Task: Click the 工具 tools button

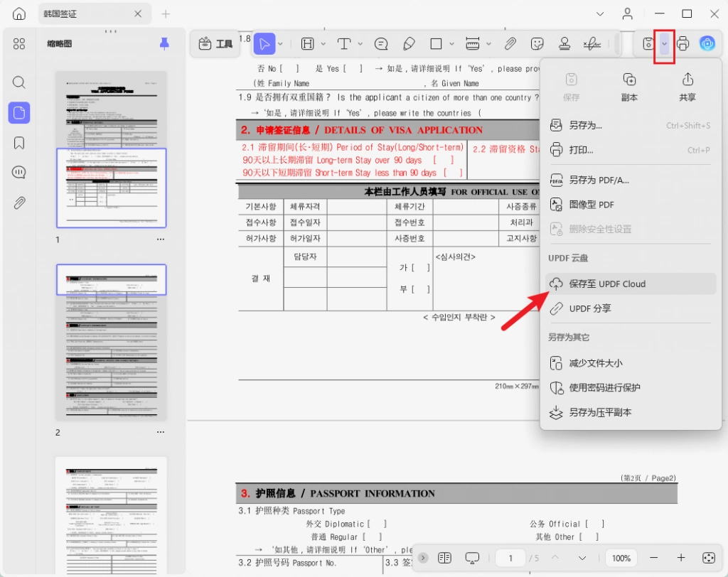Action: [x=215, y=44]
